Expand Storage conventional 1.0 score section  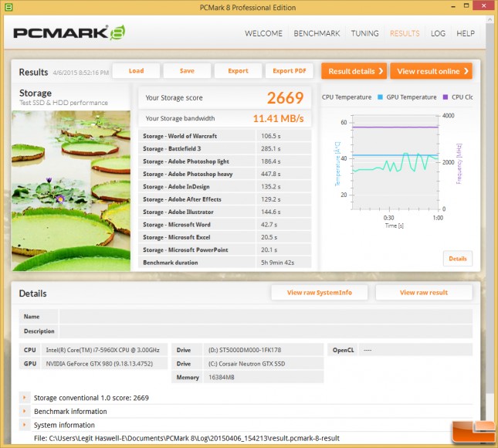click(25, 398)
